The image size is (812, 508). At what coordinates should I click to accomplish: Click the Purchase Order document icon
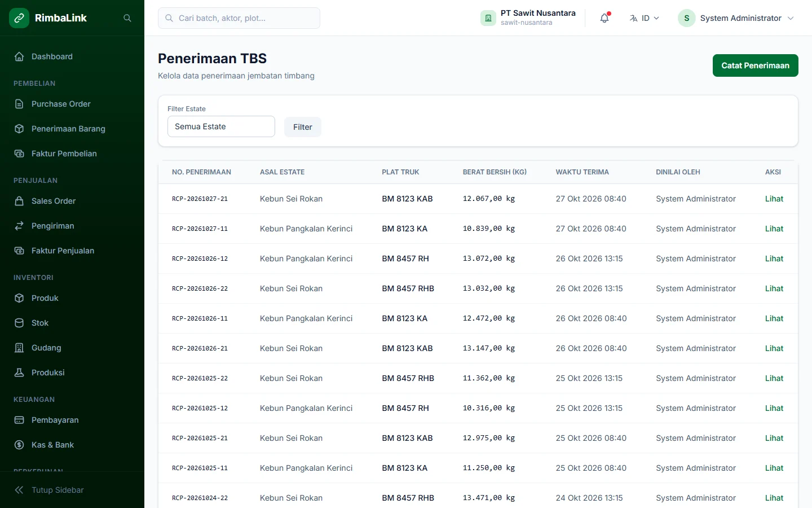coord(19,104)
